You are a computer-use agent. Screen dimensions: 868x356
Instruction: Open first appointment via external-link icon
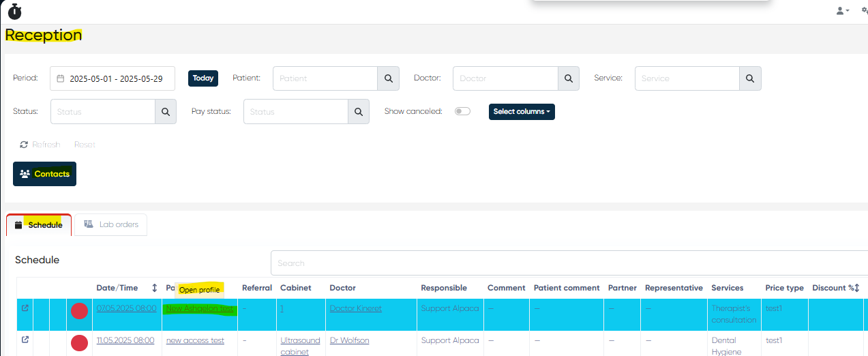point(25,308)
